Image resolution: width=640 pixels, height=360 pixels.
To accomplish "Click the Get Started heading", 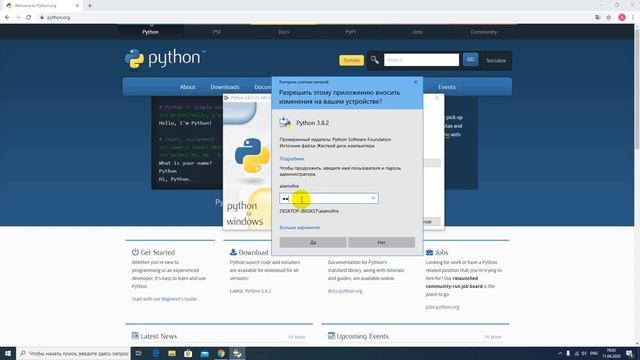I will coord(153,252).
